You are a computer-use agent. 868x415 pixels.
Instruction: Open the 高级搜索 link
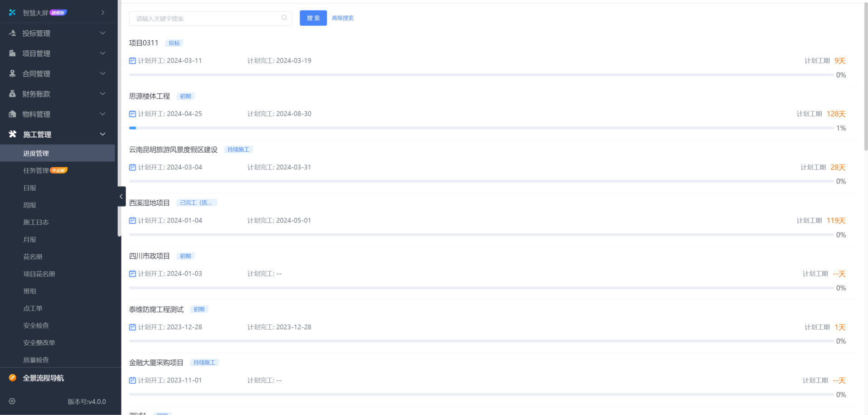[342, 18]
